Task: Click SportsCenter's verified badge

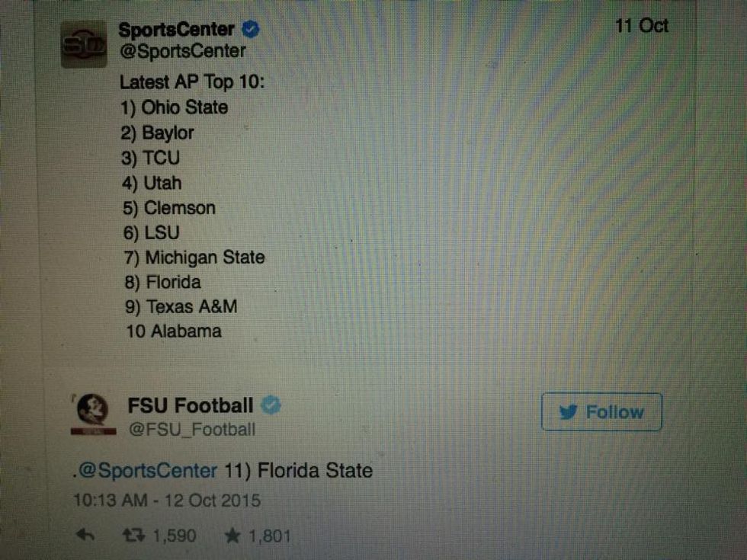Action: [250, 30]
